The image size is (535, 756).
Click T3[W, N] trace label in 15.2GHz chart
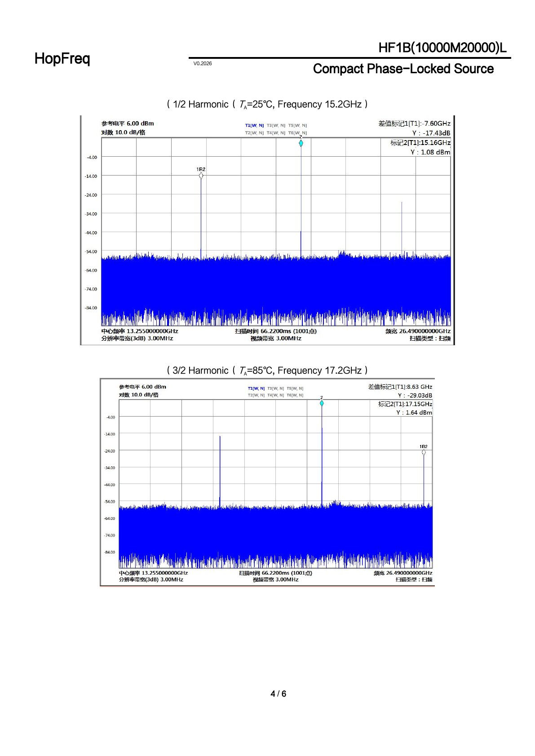276,126
